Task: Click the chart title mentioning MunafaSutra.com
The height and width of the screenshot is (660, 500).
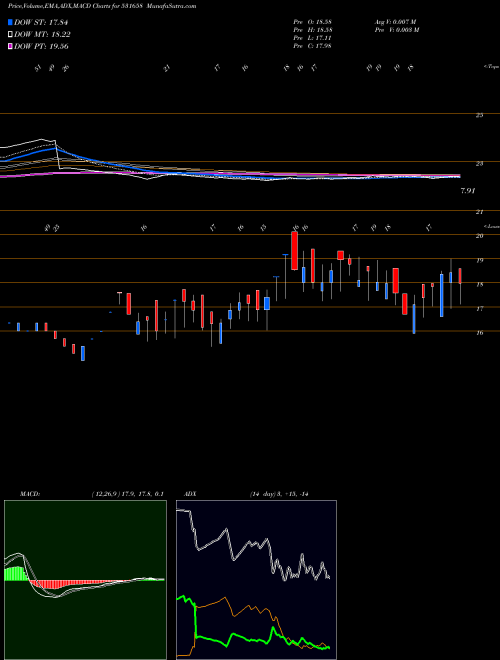Action: (x=102, y=6)
